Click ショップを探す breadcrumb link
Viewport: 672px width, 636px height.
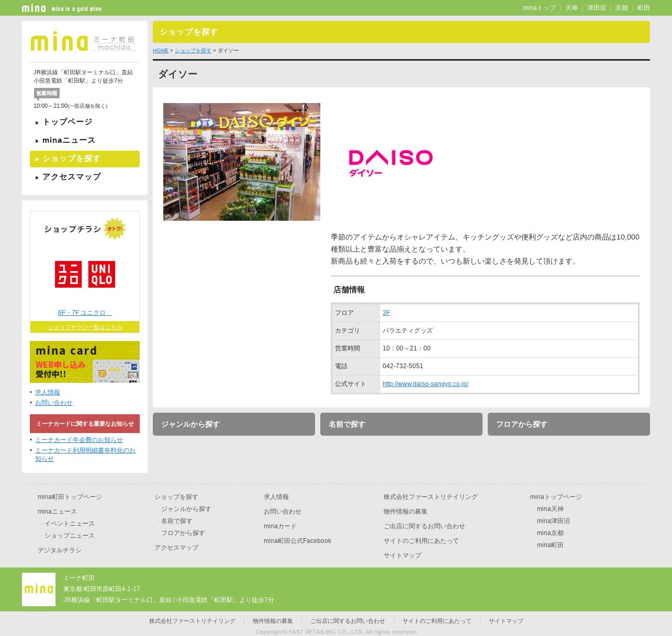tap(193, 51)
